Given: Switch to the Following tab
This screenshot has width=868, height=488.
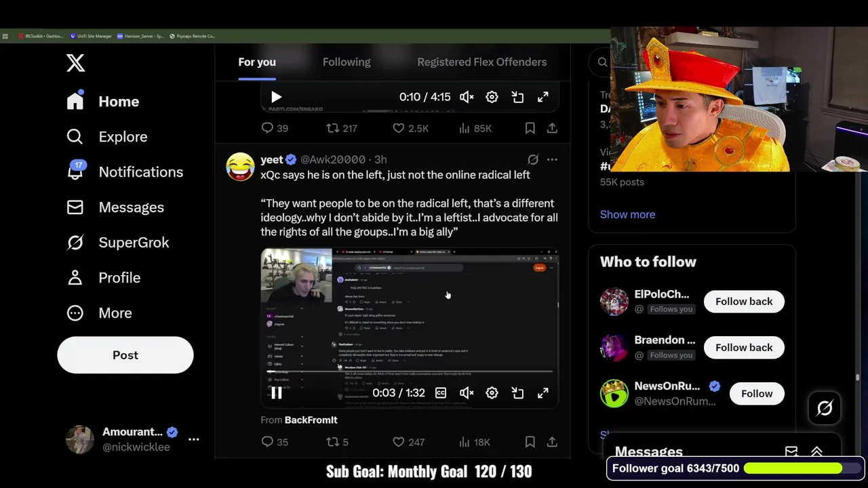Looking at the screenshot, I should click(347, 62).
